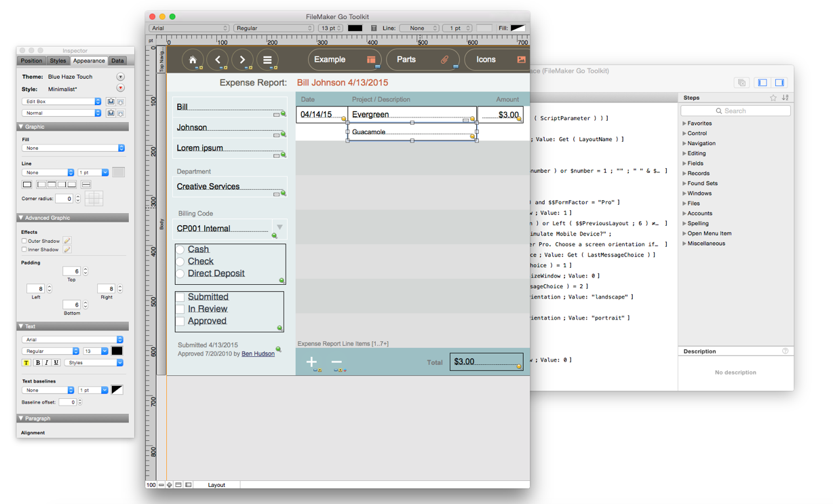The width and height of the screenshot is (833, 504).
Task: Click the Fill swatch in the formatting bar
Action: point(518,28)
